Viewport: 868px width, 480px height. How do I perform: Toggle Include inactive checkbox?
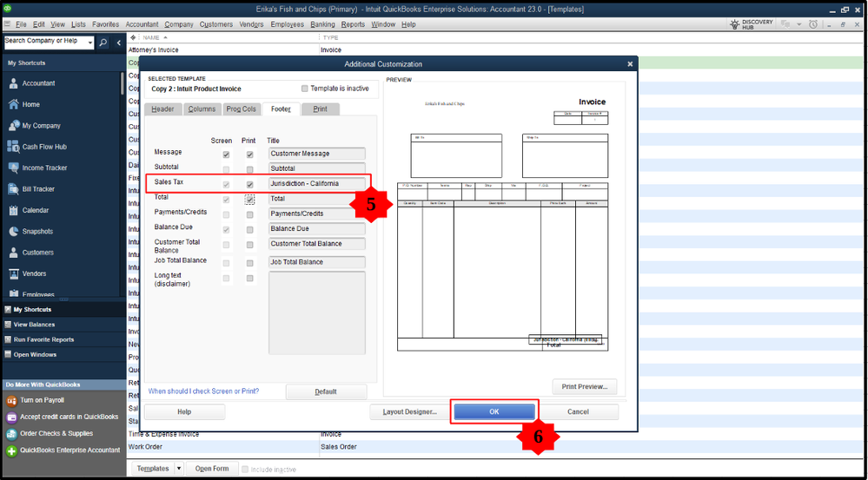[x=245, y=470]
